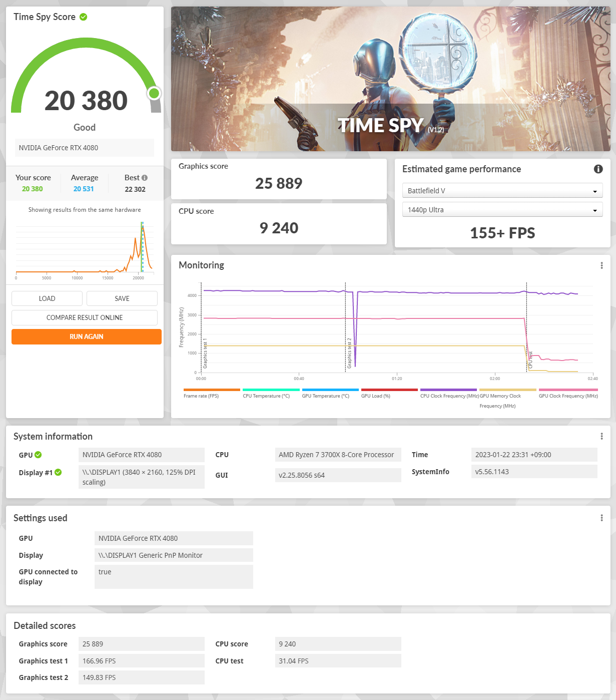Click the green score indicator on gauge
The width and height of the screenshot is (616, 700).
tap(154, 93)
